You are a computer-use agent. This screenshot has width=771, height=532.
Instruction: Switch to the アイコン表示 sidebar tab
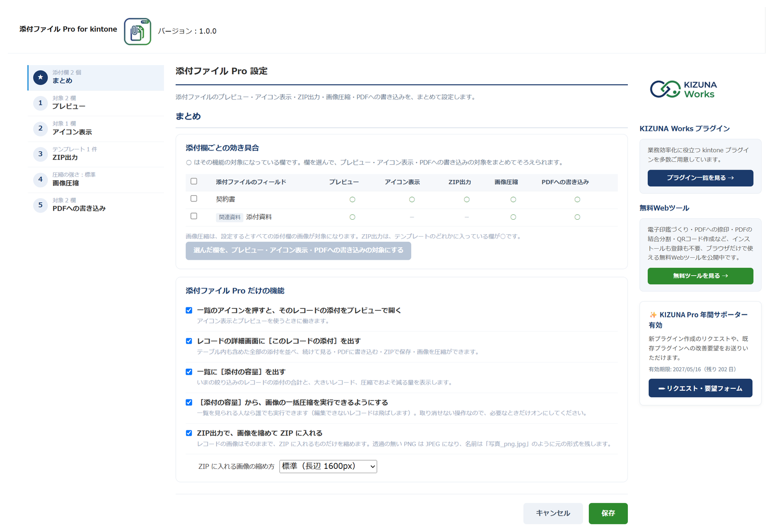(x=96, y=129)
